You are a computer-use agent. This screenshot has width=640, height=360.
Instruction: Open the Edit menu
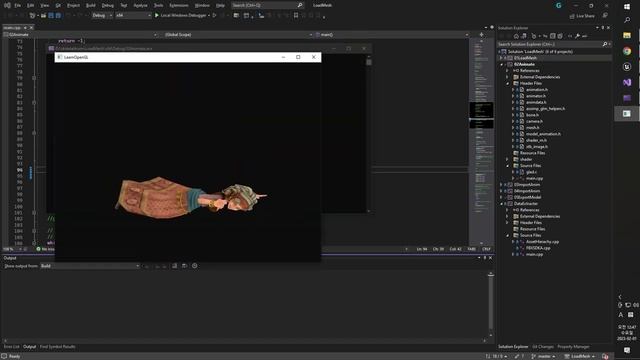coord(31,5)
